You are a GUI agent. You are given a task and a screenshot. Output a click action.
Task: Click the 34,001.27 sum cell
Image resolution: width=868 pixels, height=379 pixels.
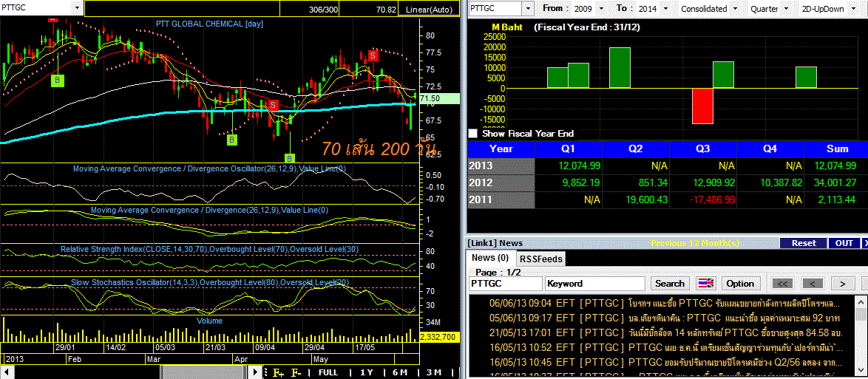click(837, 182)
